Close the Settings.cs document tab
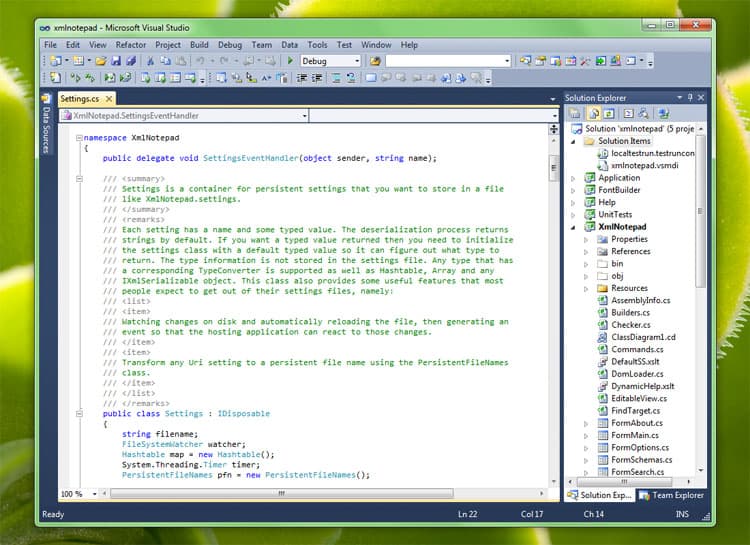This screenshot has width=750, height=545. click(x=109, y=99)
